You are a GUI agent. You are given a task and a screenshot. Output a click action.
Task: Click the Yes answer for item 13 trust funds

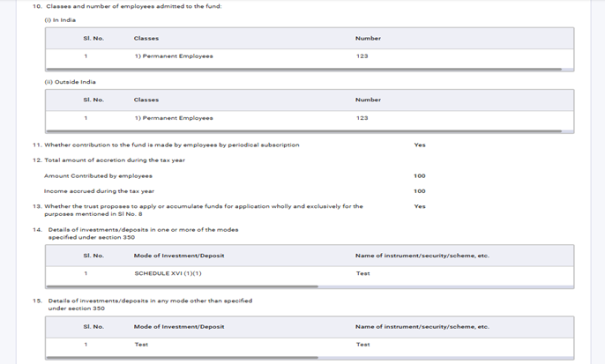tap(419, 206)
